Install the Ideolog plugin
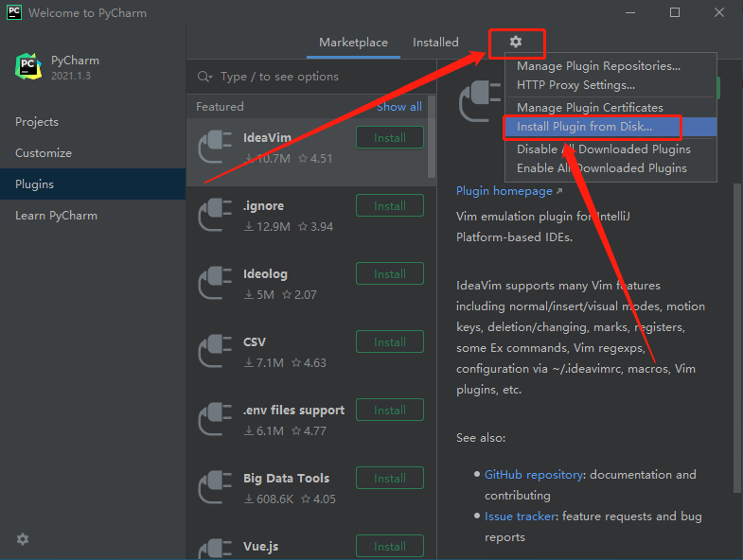 click(x=390, y=273)
